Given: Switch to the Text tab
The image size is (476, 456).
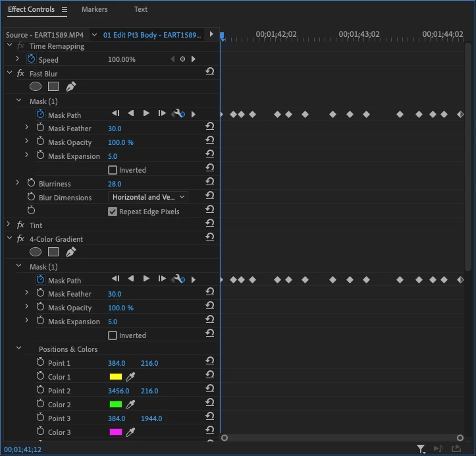Looking at the screenshot, I should tap(141, 9).
